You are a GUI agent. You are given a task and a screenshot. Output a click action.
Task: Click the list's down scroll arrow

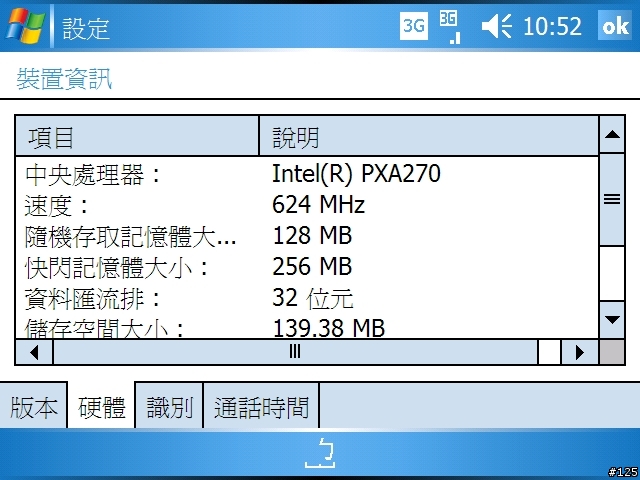click(612, 320)
